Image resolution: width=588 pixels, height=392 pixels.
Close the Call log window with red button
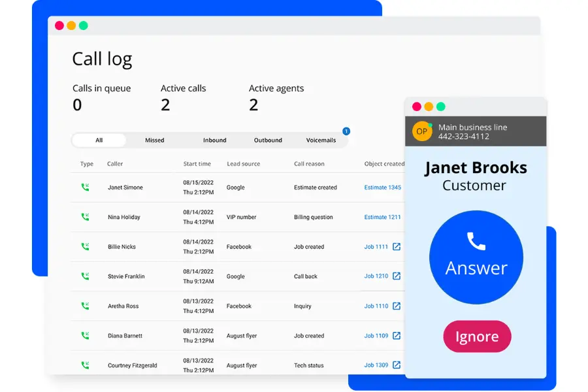59,25
